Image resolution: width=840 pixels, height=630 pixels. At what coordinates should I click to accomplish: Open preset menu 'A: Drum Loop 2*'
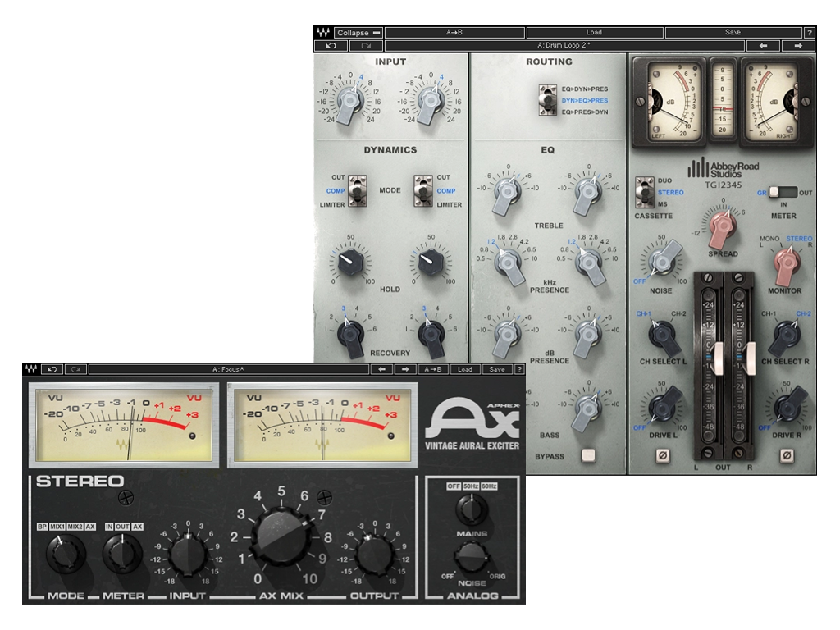click(x=564, y=46)
